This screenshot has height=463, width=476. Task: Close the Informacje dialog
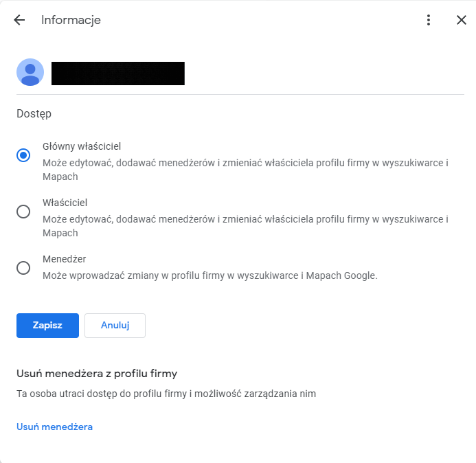click(462, 20)
